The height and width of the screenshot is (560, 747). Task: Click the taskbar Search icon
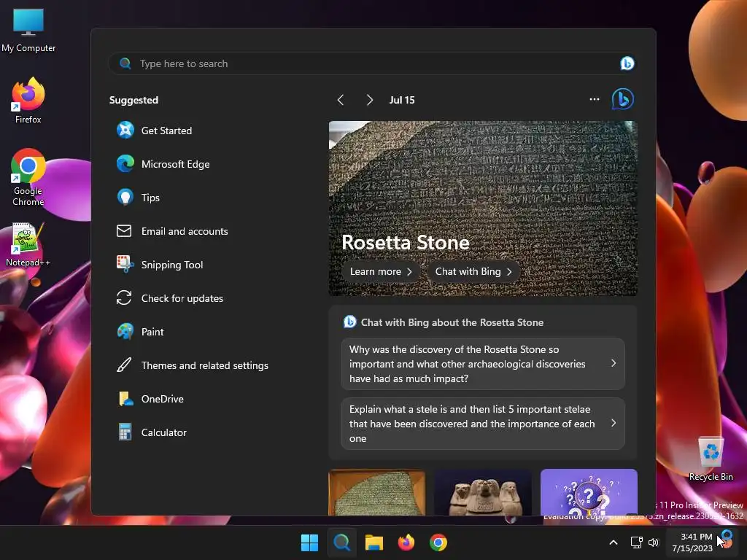click(341, 542)
